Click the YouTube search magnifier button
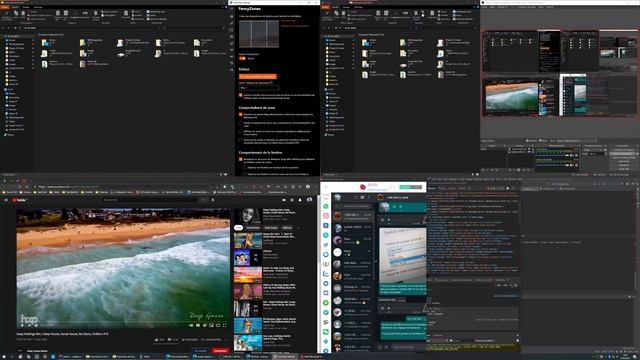The height and width of the screenshot is (360, 640). [203, 200]
